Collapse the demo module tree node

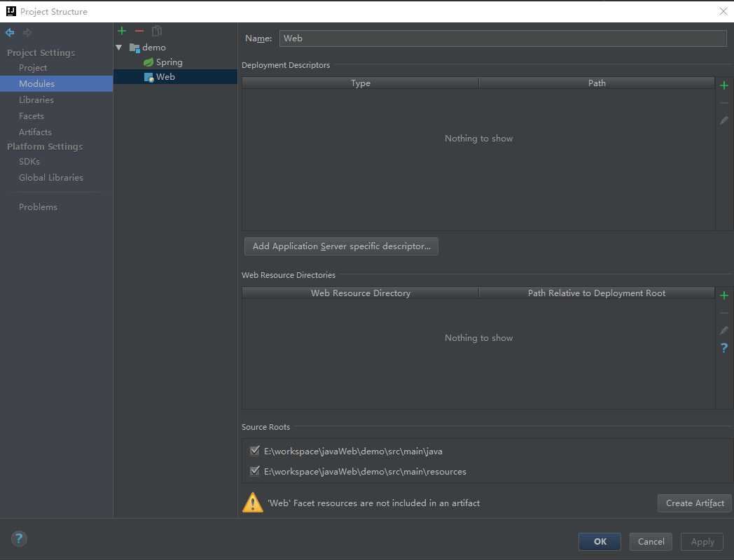coord(119,48)
